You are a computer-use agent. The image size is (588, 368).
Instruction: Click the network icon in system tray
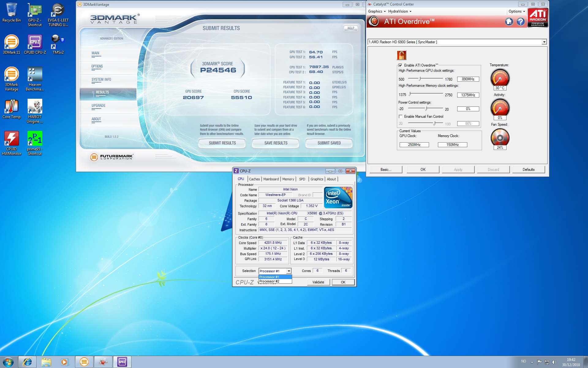[x=547, y=362]
